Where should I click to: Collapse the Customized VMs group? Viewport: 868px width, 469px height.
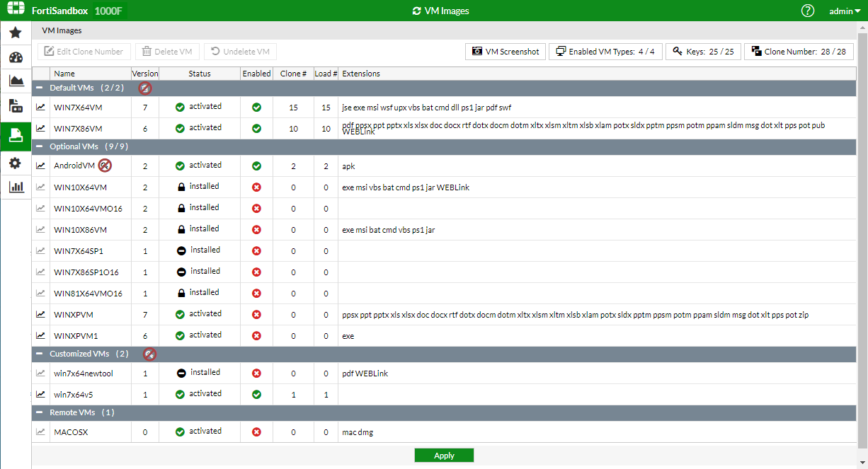tap(40, 354)
